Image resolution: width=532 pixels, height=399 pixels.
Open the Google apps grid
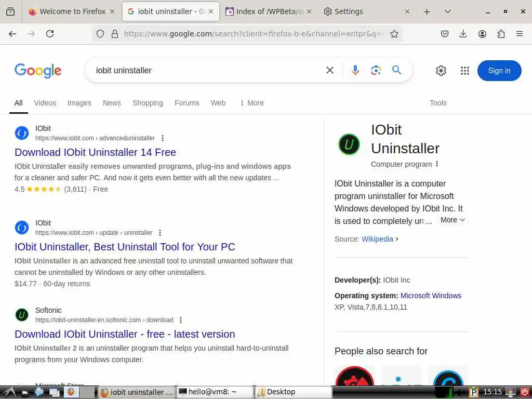[465, 71]
